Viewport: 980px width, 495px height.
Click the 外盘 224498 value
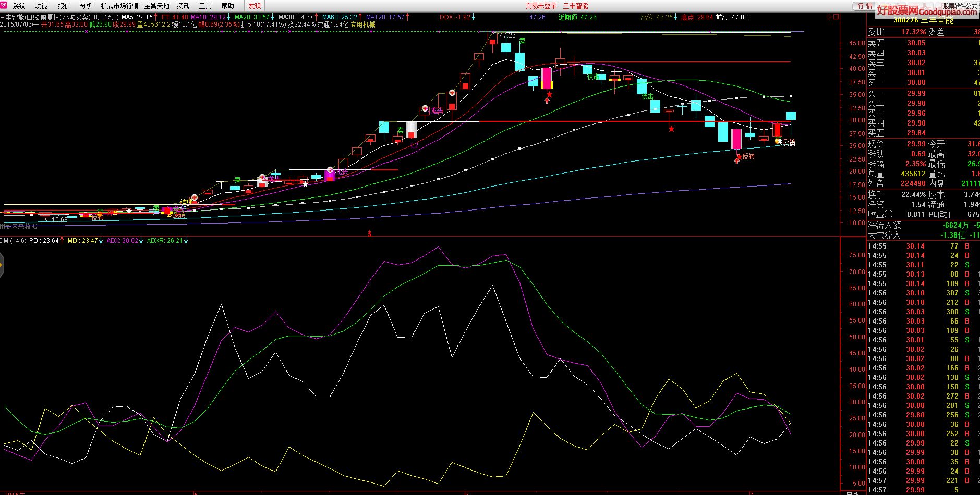pyautogui.click(x=913, y=183)
